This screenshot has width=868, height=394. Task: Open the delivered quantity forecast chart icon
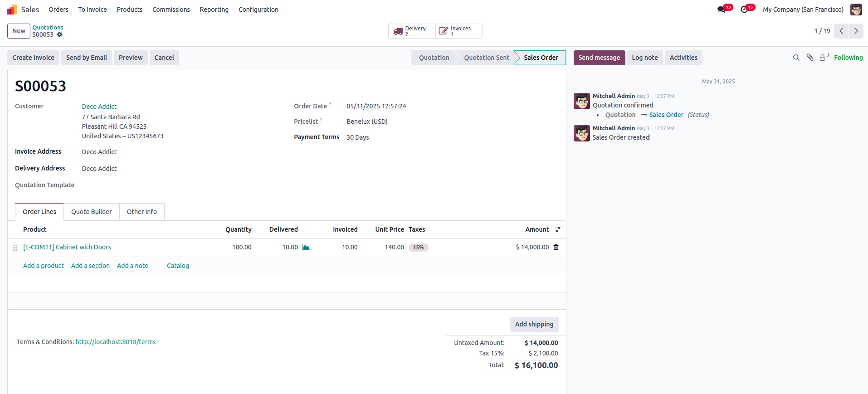(x=306, y=248)
